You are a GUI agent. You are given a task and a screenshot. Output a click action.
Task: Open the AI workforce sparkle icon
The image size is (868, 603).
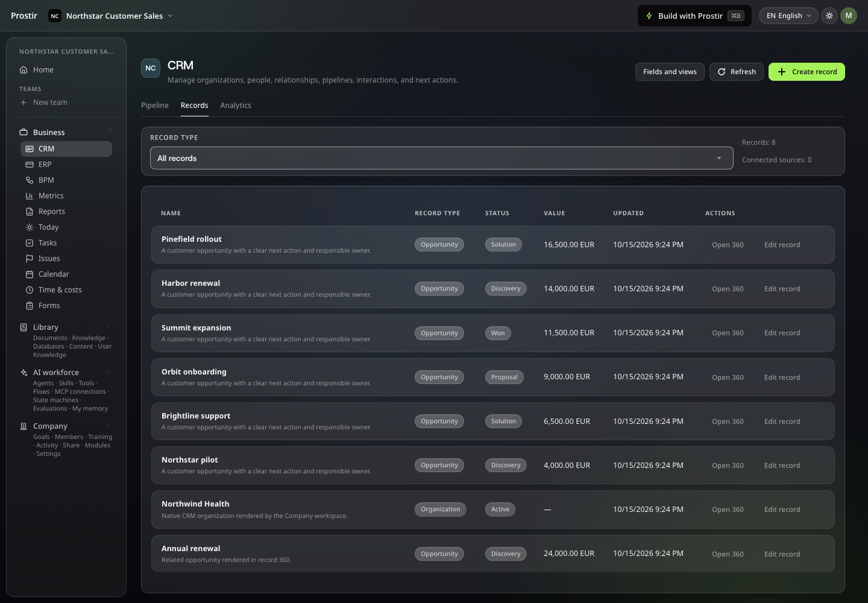(x=24, y=373)
